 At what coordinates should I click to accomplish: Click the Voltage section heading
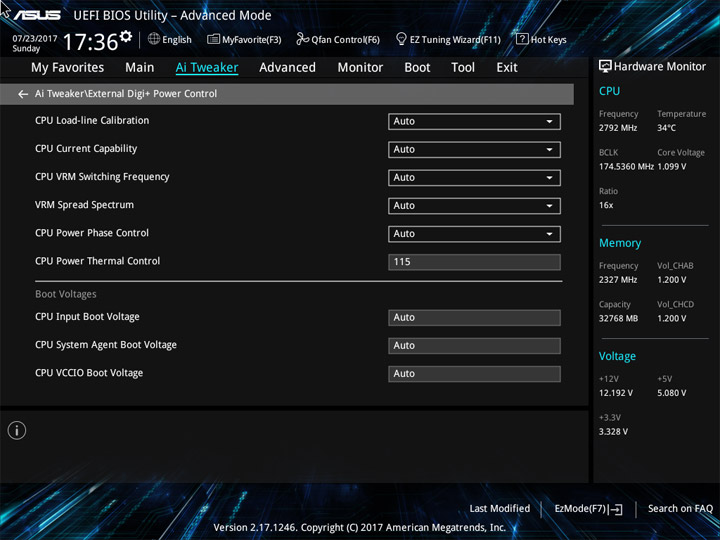pyautogui.click(x=617, y=356)
